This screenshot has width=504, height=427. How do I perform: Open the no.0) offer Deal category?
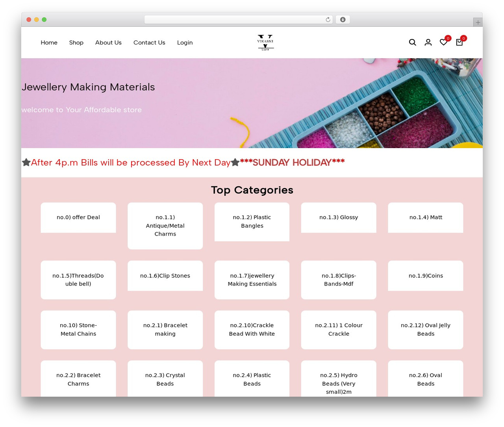point(78,217)
